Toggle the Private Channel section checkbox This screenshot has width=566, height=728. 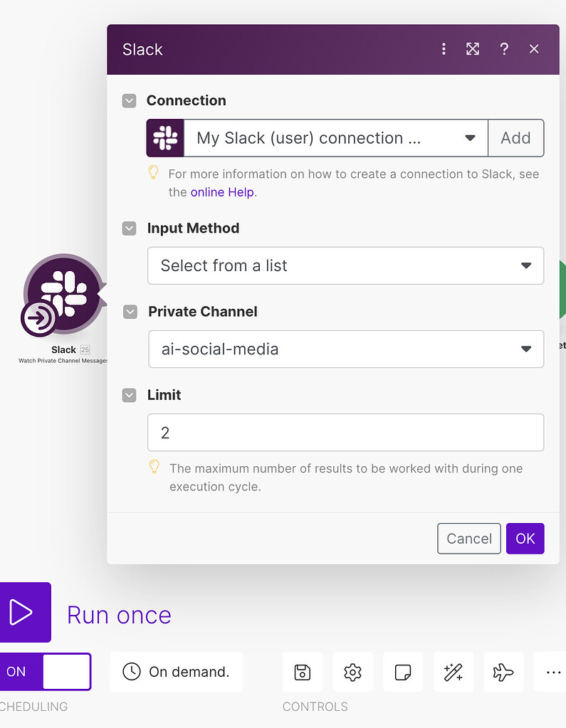point(129,312)
